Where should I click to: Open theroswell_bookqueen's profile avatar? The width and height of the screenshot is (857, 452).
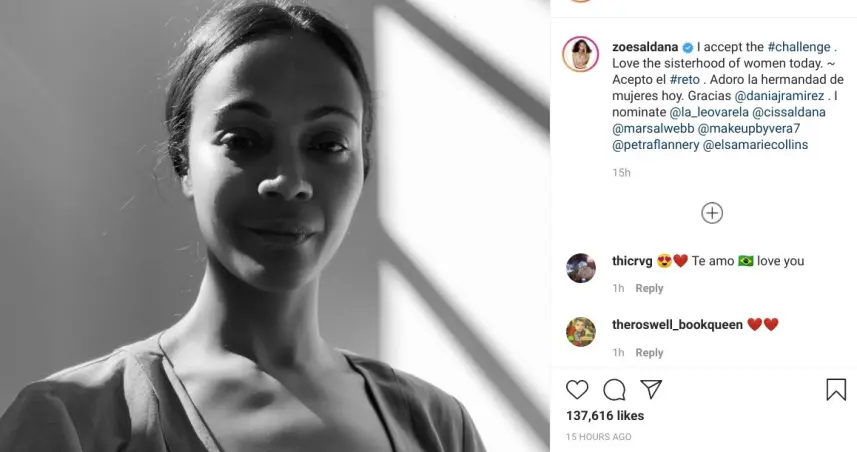pos(581,332)
